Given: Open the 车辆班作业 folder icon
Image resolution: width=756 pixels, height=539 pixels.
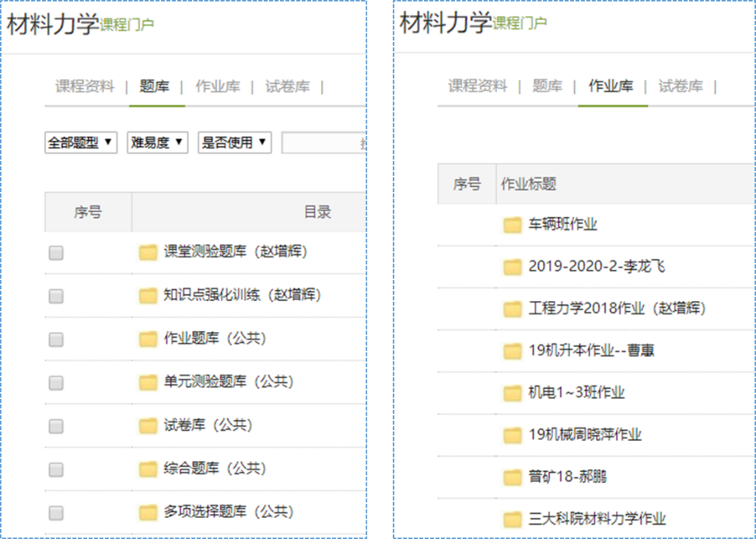Looking at the screenshot, I should click(x=512, y=226).
